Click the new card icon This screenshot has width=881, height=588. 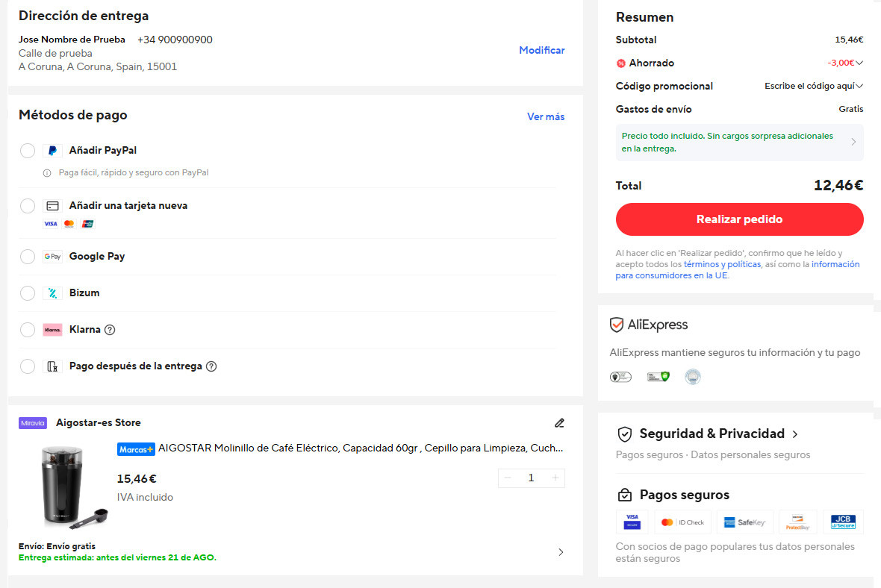tap(52, 205)
